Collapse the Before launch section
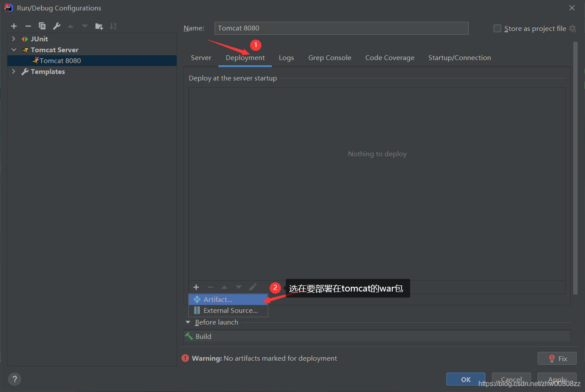Image resolution: width=585 pixels, height=392 pixels. click(188, 322)
